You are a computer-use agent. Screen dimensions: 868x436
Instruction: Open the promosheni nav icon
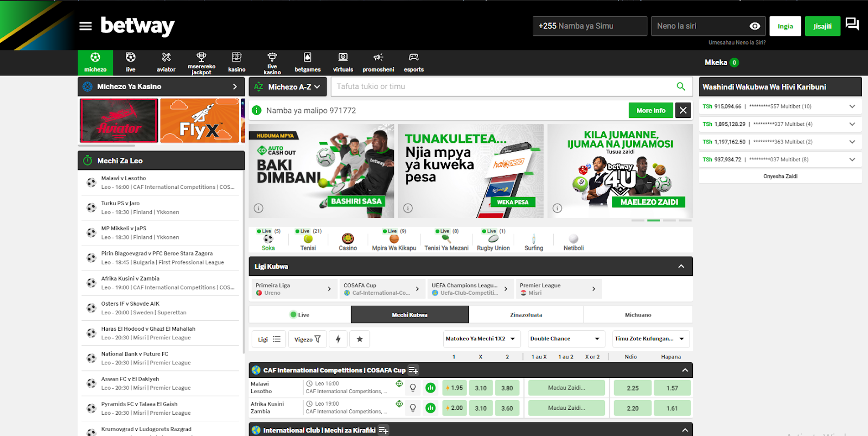click(x=378, y=62)
